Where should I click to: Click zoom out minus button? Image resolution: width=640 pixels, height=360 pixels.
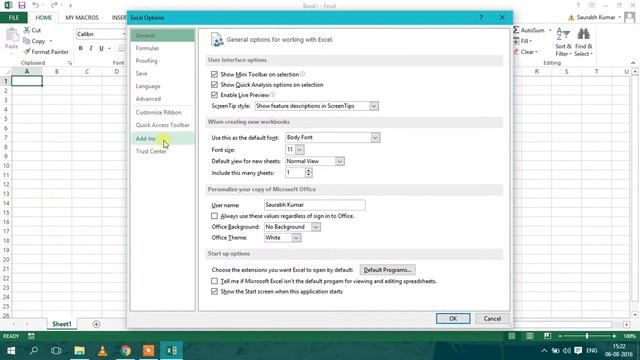click(560, 336)
